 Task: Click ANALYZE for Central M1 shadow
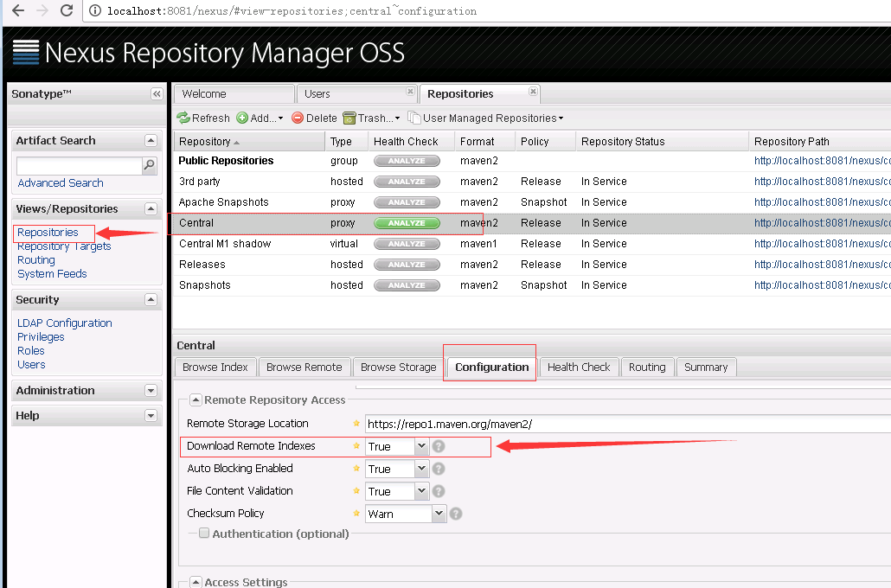click(x=407, y=244)
